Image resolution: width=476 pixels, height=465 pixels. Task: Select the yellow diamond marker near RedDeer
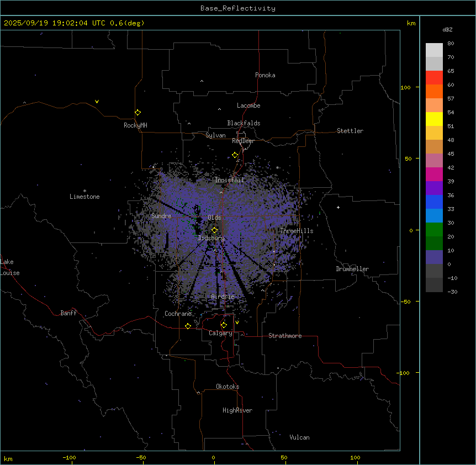click(x=235, y=155)
